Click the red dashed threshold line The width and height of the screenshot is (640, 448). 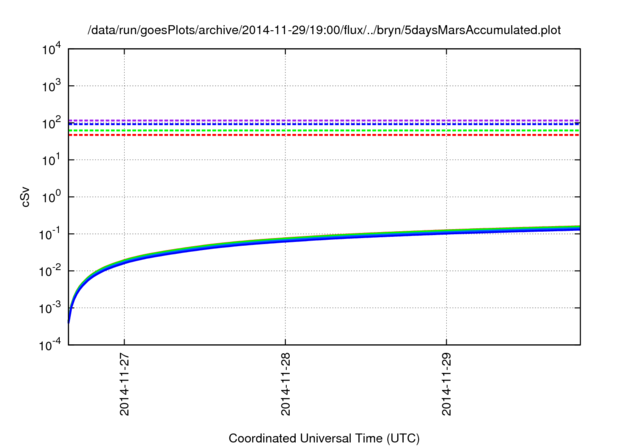(x=324, y=135)
